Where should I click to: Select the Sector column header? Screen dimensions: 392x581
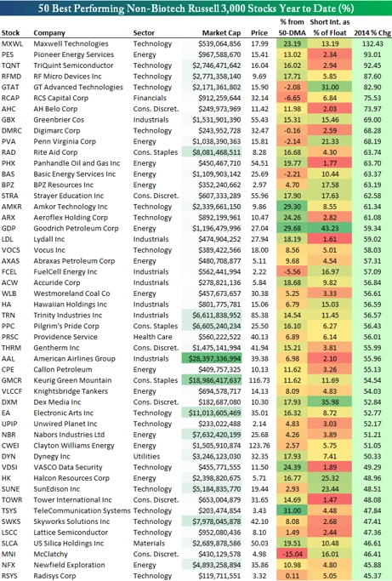(x=144, y=33)
